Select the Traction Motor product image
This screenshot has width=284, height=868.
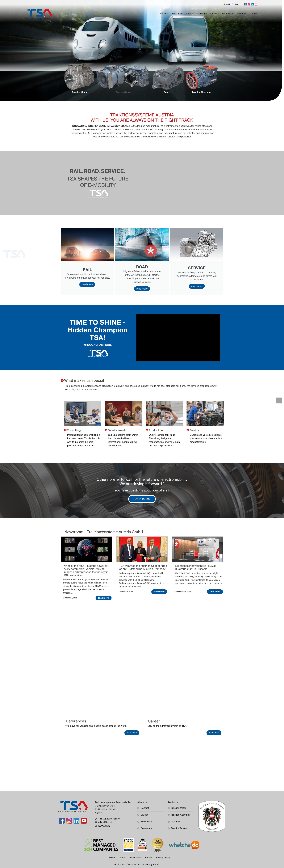tap(79, 77)
